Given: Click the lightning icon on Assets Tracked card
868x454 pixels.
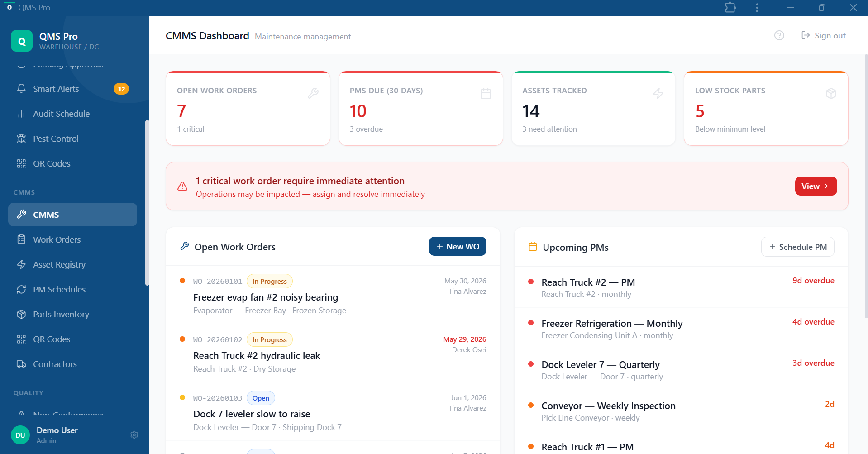Looking at the screenshot, I should click(658, 93).
